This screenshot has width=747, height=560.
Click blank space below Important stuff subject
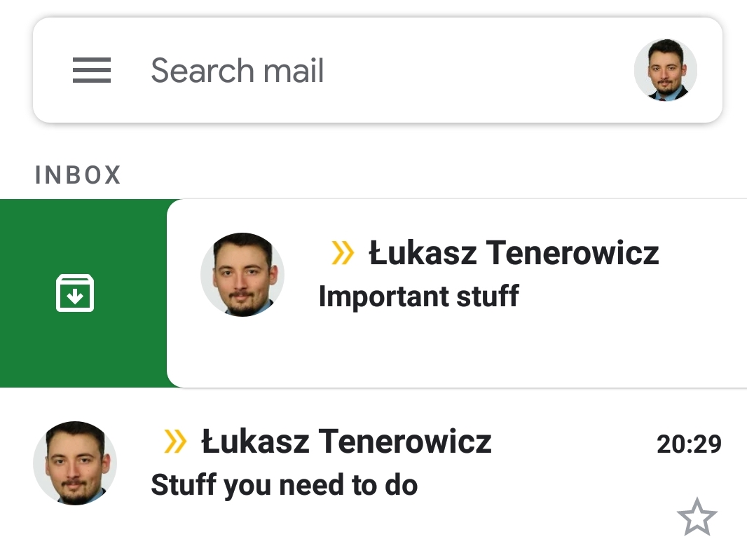[455, 350]
